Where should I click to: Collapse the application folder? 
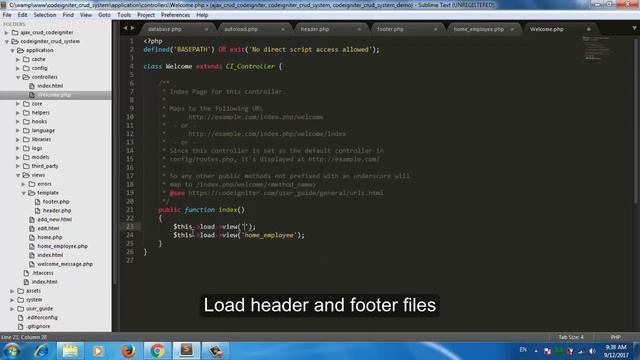coord(12,51)
